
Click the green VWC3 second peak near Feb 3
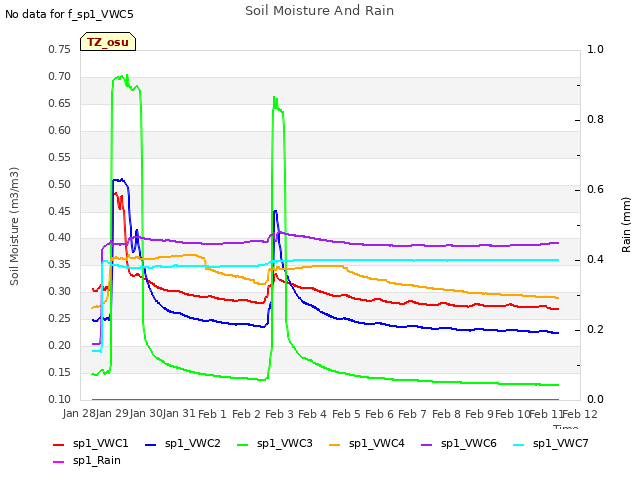point(274,98)
